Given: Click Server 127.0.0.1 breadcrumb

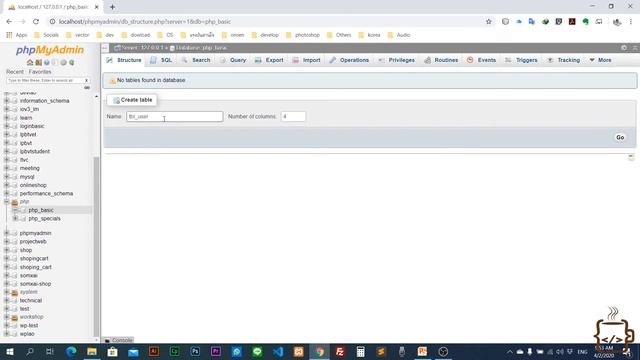Looking at the screenshot, I should [x=139, y=48].
